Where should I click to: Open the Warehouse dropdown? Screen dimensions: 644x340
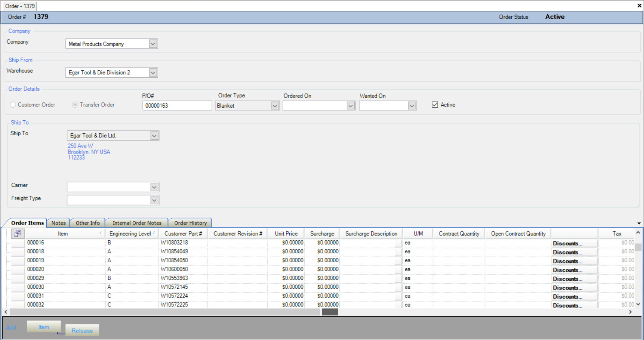pyautogui.click(x=153, y=72)
